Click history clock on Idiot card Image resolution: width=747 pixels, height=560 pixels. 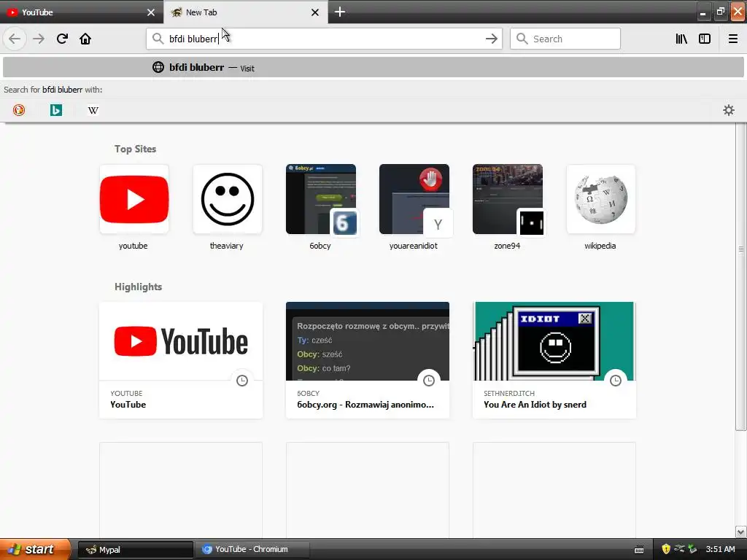click(616, 381)
